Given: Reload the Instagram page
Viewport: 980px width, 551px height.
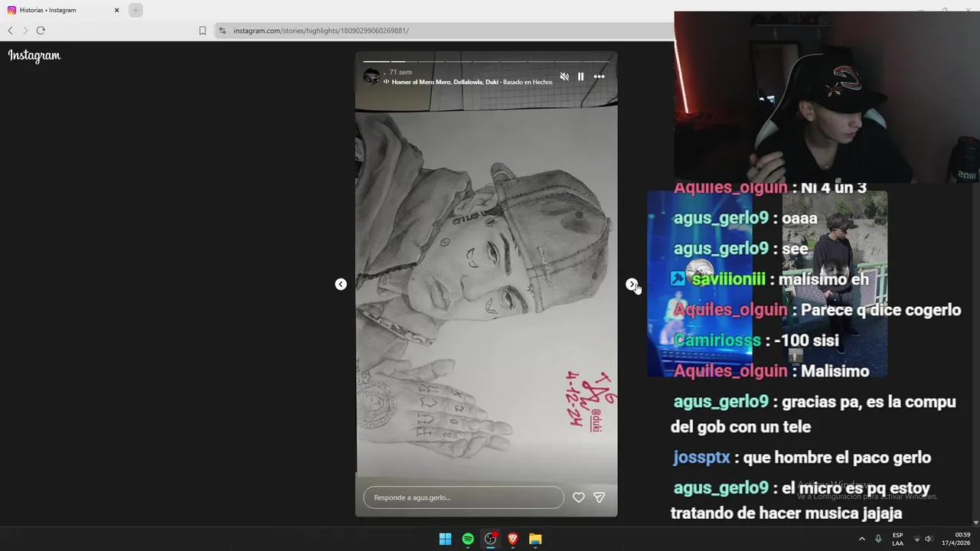Looking at the screenshot, I should click(41, 31).
